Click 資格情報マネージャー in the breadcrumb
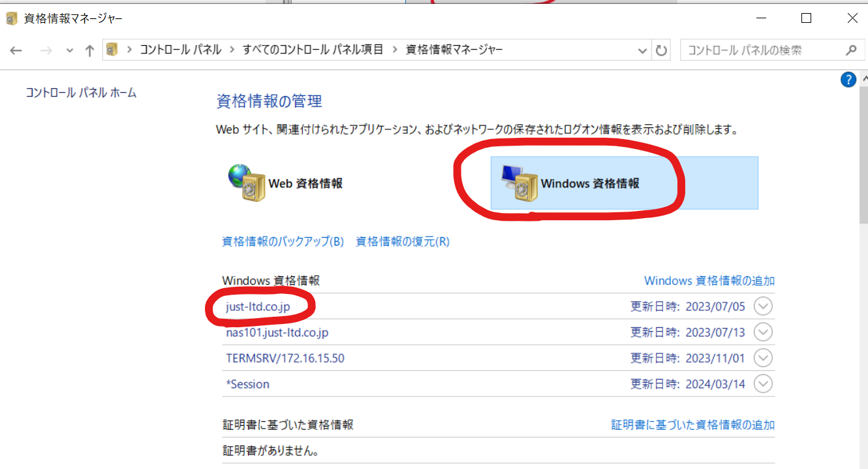 pyautogui.click(x=455, y=50)
